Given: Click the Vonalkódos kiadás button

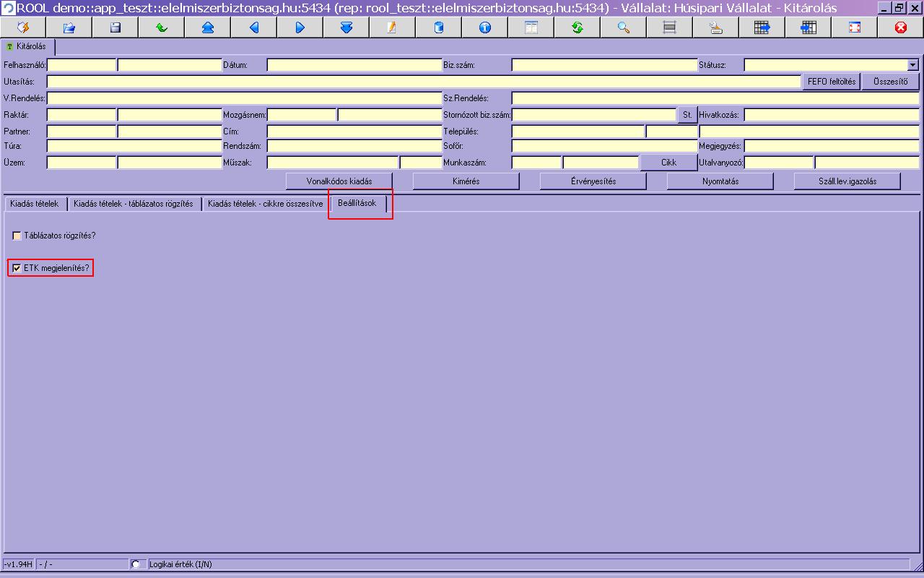Looking at the screenshot, I should (x=339, y=181).
